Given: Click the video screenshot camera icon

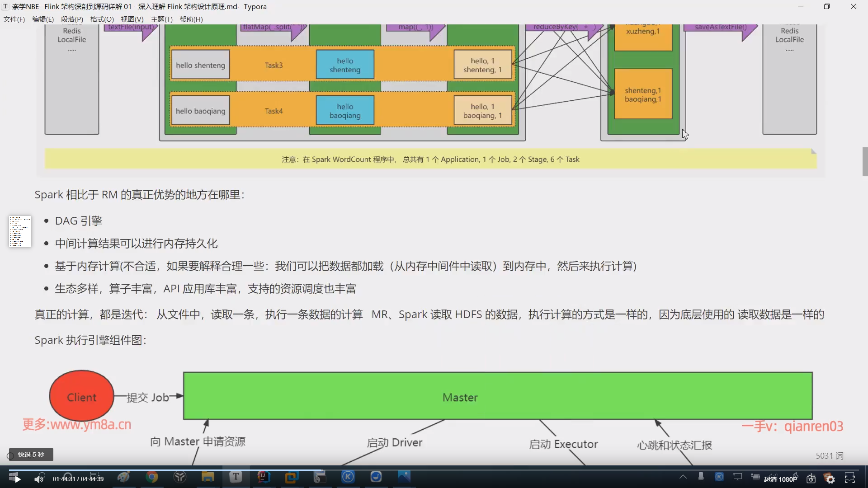Looking at the screenshot, I should [x=811, y=479].
